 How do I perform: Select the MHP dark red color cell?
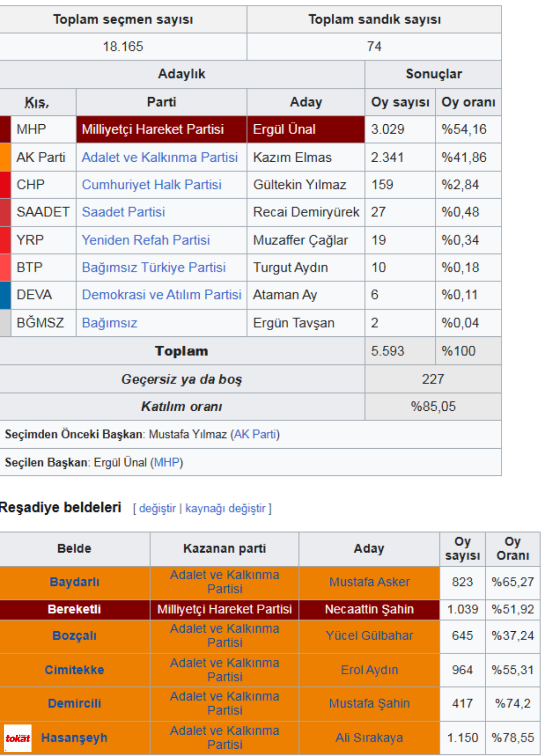click(x=5, y=129)
